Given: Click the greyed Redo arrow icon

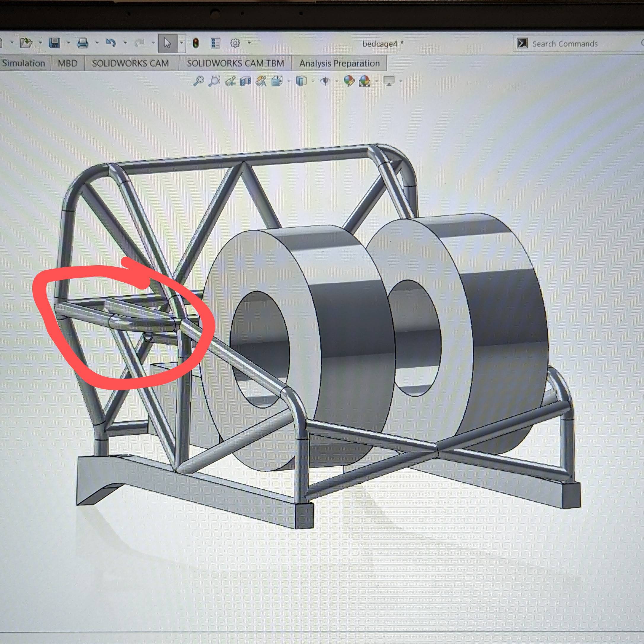Looking at the screenshot, I should click(139, 43).
